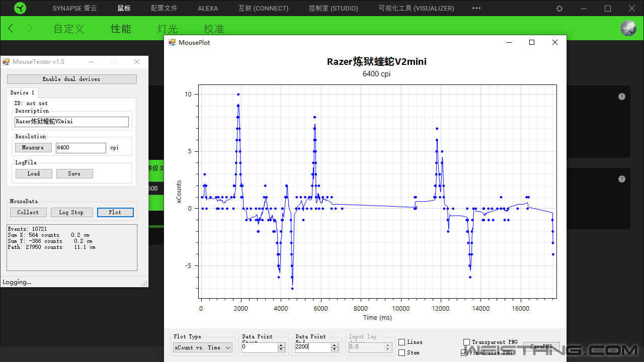The width and height of the screenshot is (644, 362).
Task: Close the MouseTester v1.5 window
Action: pyautogui.click(x=137, y=62)
